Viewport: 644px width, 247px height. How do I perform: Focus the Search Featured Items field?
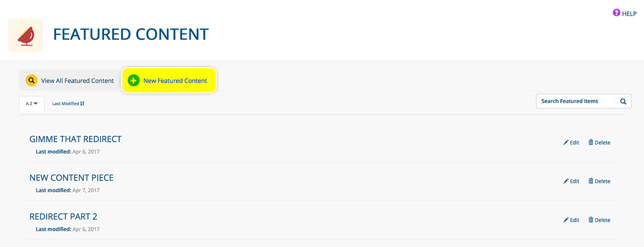pos(576,101)
